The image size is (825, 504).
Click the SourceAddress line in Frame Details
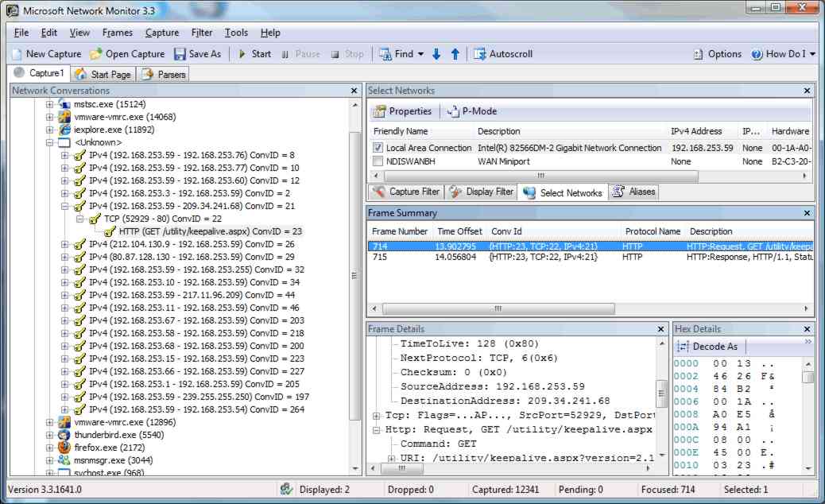pos(493,386)
